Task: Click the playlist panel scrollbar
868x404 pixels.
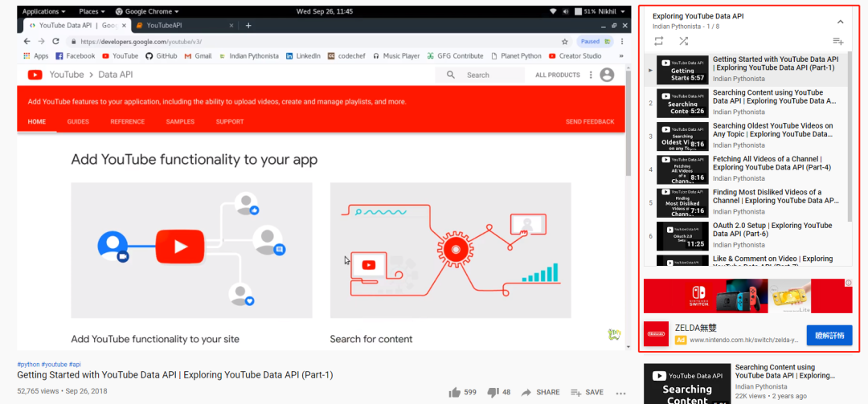Action: pos(850,136)
